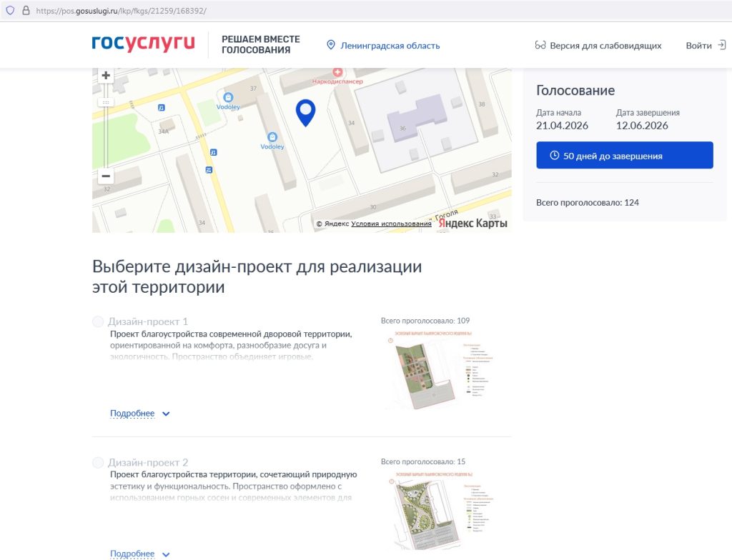Screen dimensions: 732x560
Task: Click the map zoom slider handle
Action: tap(106, 102)
